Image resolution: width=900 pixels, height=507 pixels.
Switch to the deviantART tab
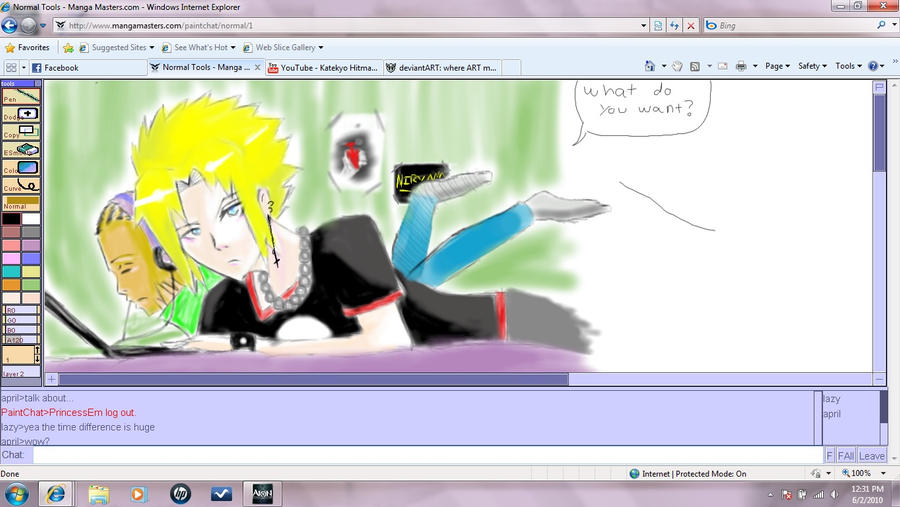coord(441,68)
